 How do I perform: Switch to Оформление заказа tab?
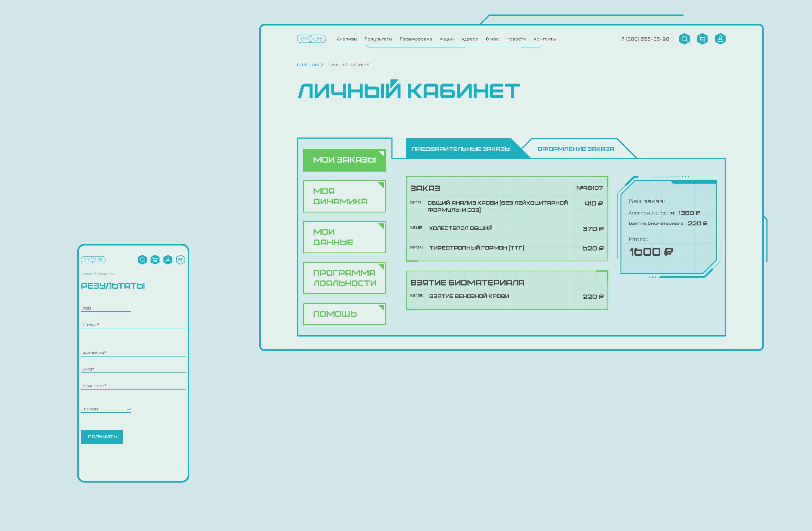576,149
